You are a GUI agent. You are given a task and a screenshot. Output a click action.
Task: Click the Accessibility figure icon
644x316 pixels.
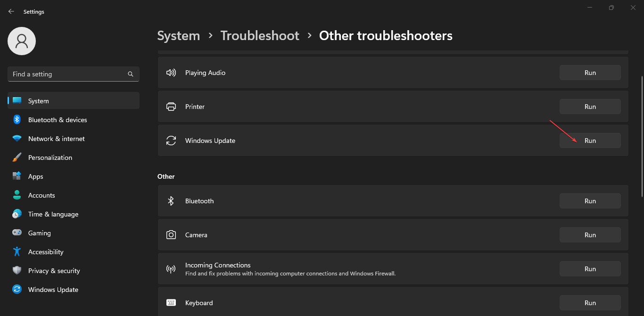(x=17, y=252)
